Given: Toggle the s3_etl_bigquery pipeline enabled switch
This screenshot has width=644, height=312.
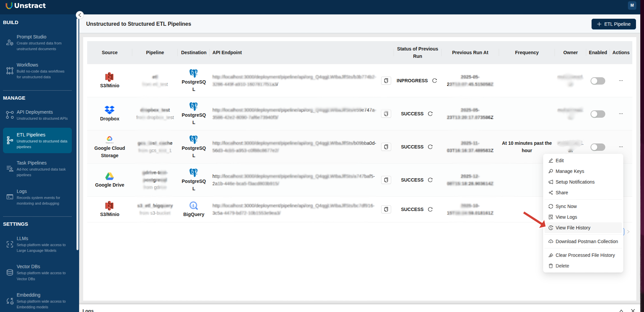Looking at the screenshot, I should [598, 209].
